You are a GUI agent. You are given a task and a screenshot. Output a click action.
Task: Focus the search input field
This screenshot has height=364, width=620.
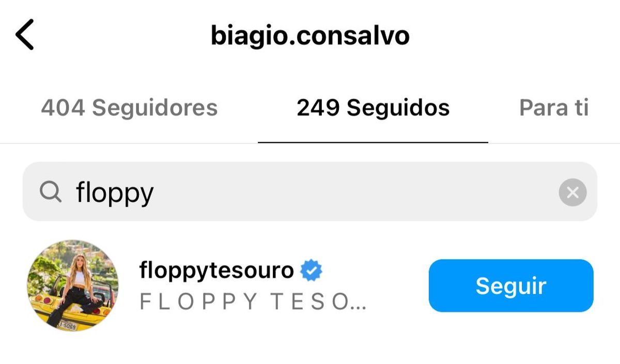click(x=310, y=192)
